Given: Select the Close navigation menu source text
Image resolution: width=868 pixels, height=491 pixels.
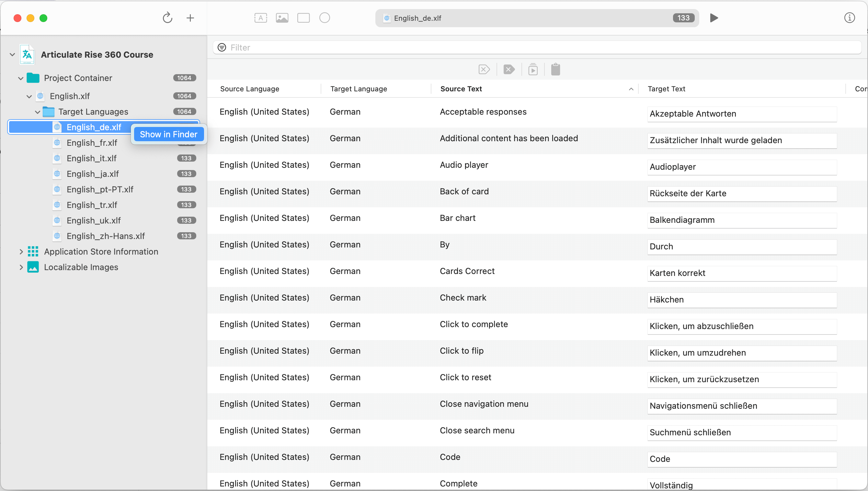Looking at the screenshot, I should point(484,404).
